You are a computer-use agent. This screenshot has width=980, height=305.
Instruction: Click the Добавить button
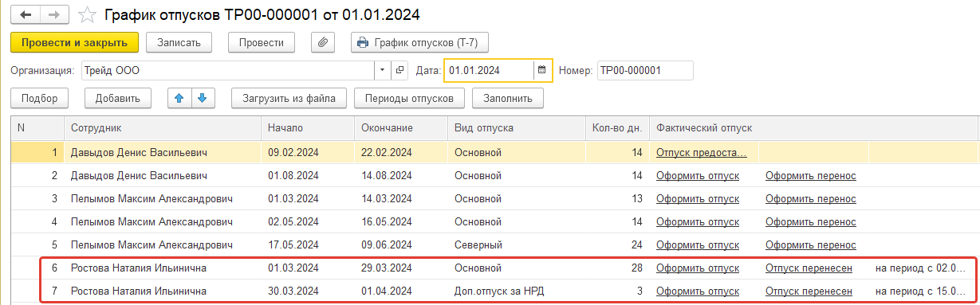(118, 98)
